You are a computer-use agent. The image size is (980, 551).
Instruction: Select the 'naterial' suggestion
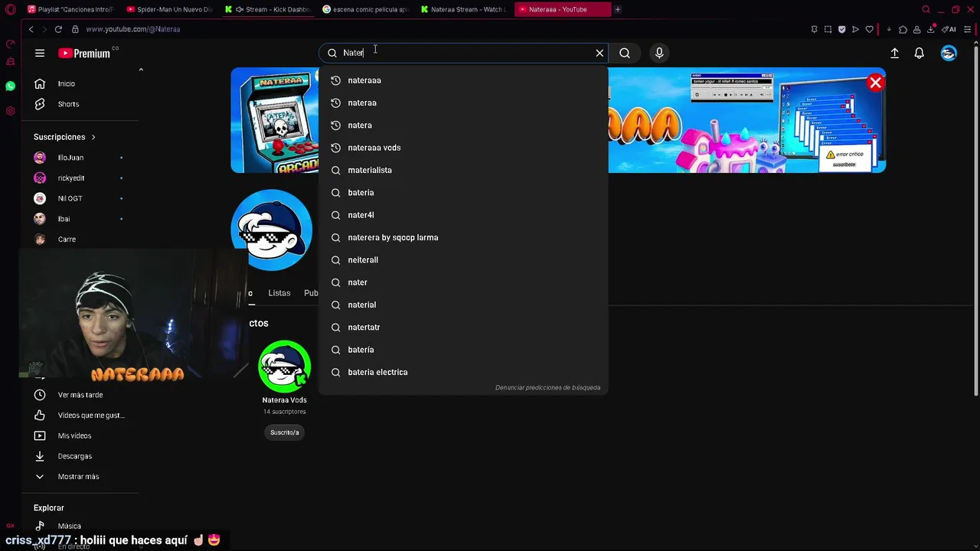coord(463,305)
